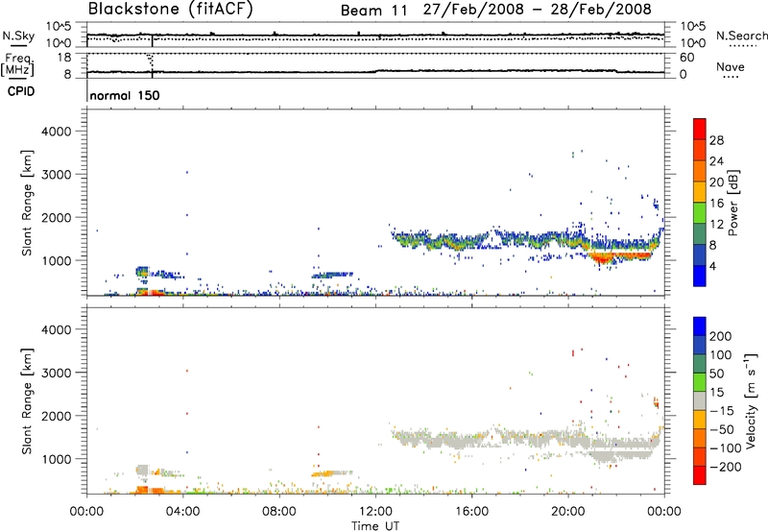Viewport: 768px width, 532px height.
Task: Click the "Velocity [m s-1]" color bar label
Action: [751, 400]
